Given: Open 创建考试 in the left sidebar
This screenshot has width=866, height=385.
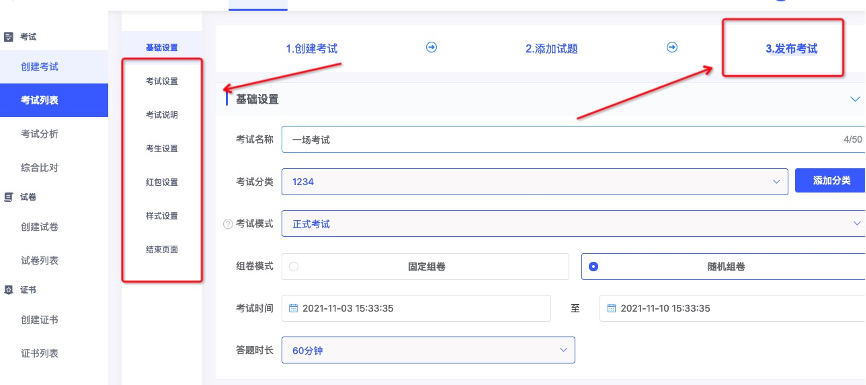Looking at the screenshot, I should pos(54,67).
